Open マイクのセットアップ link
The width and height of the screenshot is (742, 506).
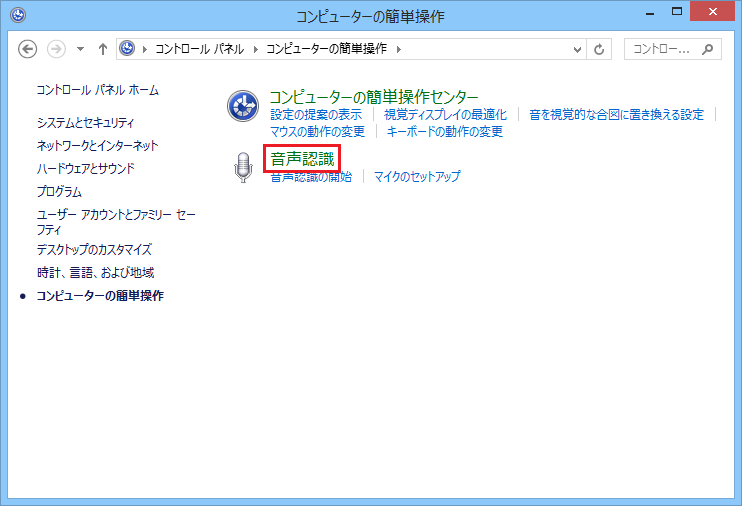coord(417,177)
